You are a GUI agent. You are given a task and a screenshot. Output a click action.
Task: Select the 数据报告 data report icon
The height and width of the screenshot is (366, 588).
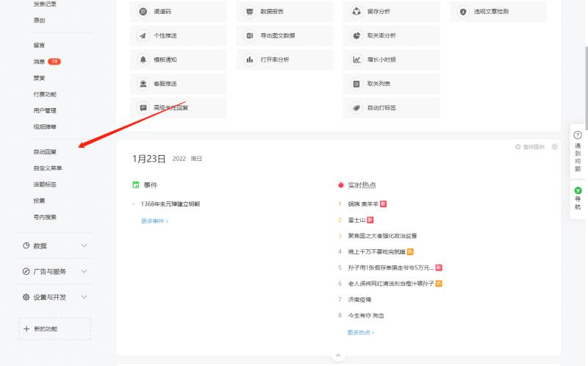pos(250,12)
